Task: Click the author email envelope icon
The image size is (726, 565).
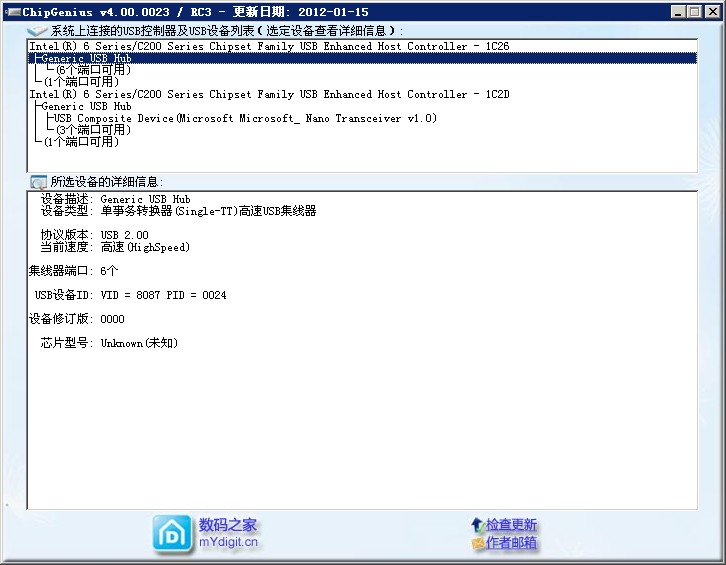Action: pyautogui.click(x=477, y=543)
